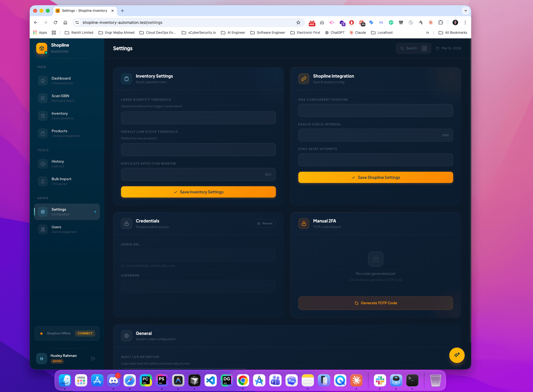Click the Max Concurrent Sessions input field
This screenshot has width=533, height=392.
pos(375,110)
